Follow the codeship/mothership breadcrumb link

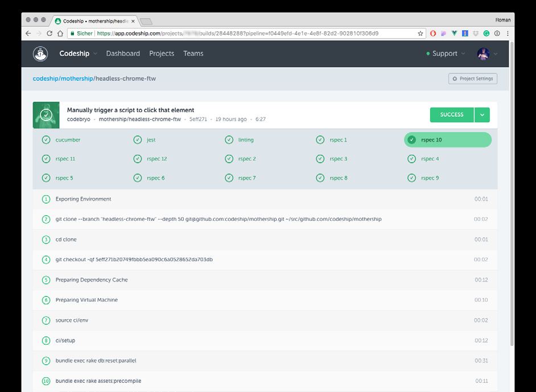click(63, 79)
